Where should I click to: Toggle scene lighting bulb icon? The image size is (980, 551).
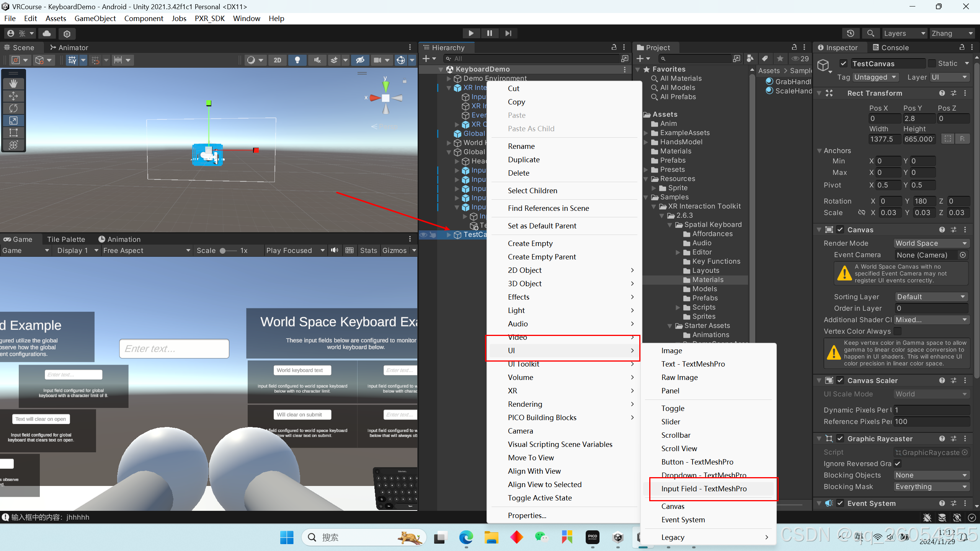click(297, 60)
